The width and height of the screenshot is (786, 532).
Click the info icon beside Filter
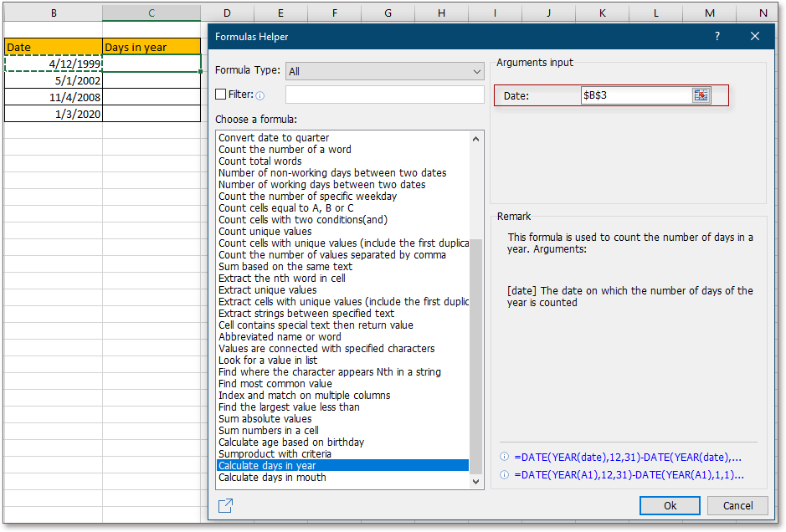[259, 95]
